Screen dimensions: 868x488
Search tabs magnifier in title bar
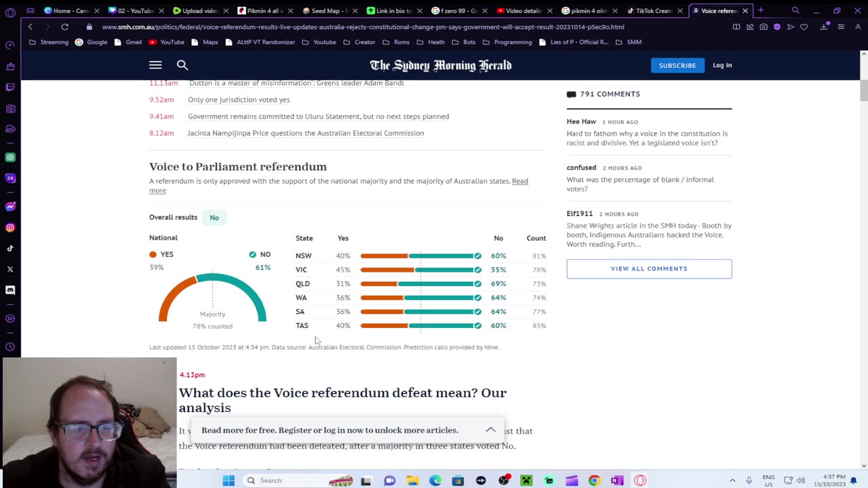[x=795, y=11]
